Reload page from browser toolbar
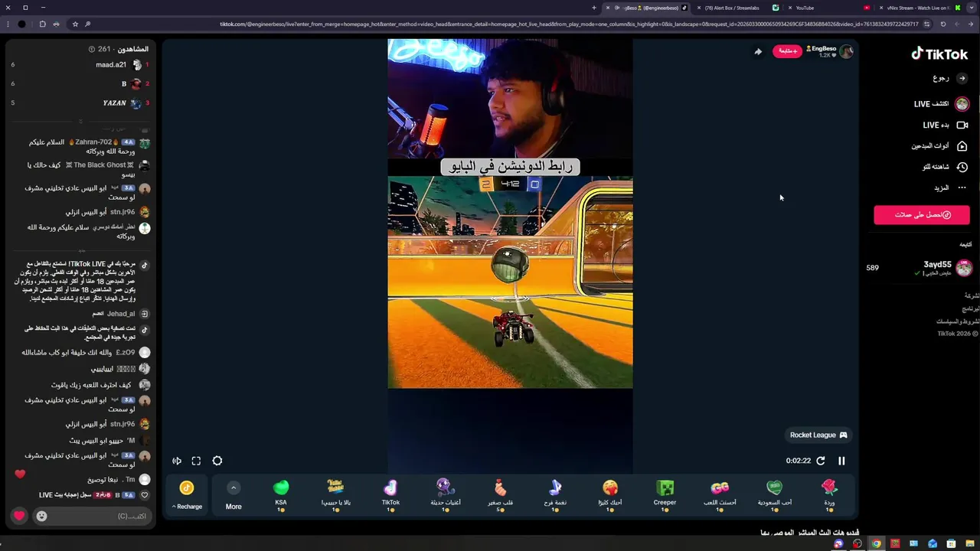 [943, 24]
